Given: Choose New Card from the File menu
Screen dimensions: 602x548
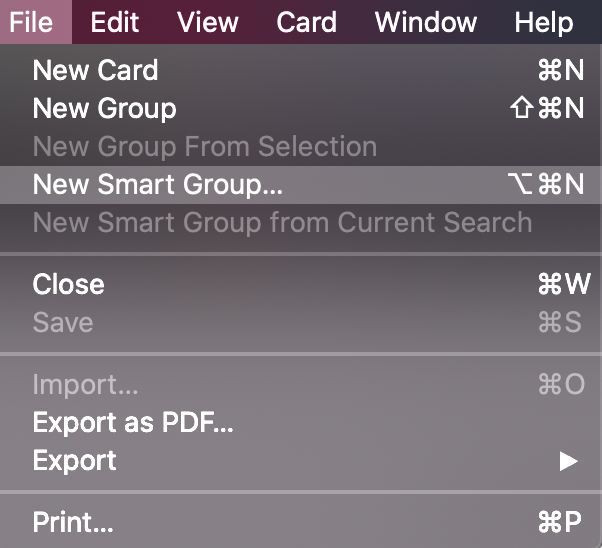Looking at the screenshot, I should point(96,70).
